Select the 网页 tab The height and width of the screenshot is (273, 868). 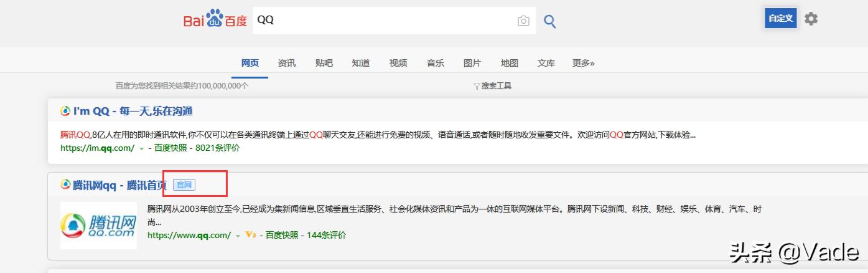point(250,63)
